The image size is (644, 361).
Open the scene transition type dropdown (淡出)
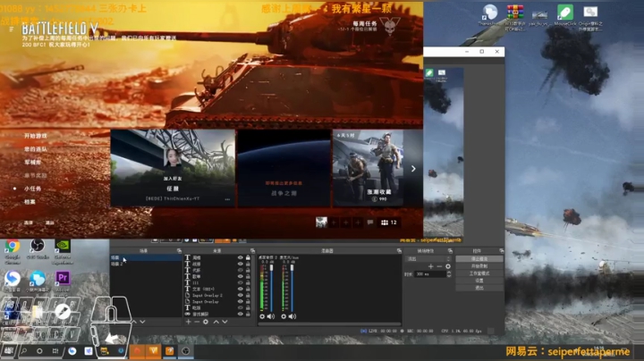pos(428,259)
